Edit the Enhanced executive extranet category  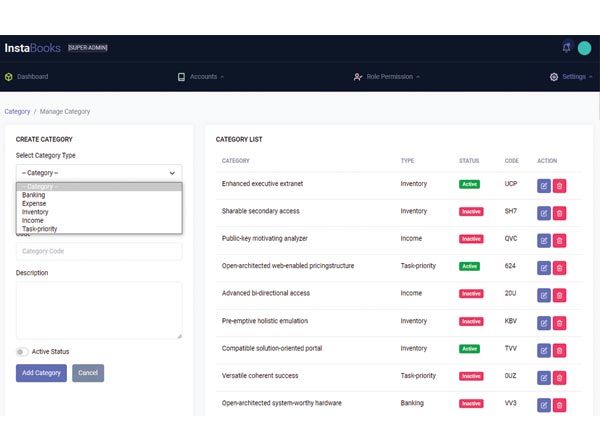(543, 185)
